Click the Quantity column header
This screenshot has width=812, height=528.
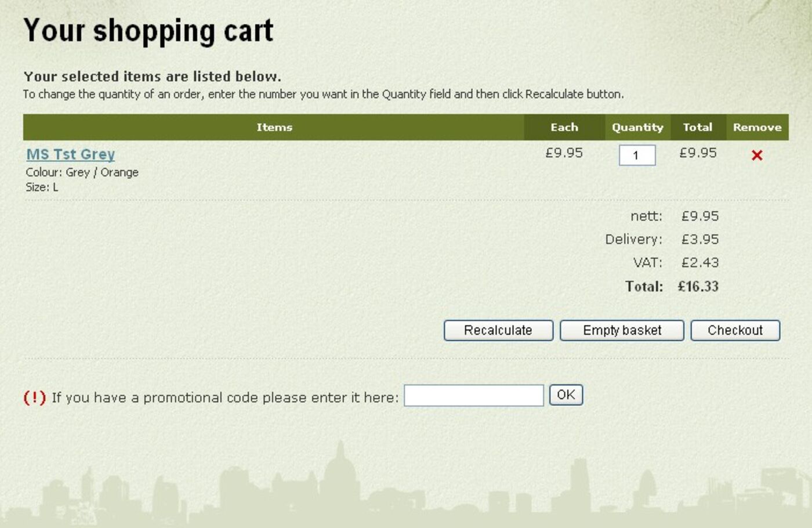coord(637,127)
